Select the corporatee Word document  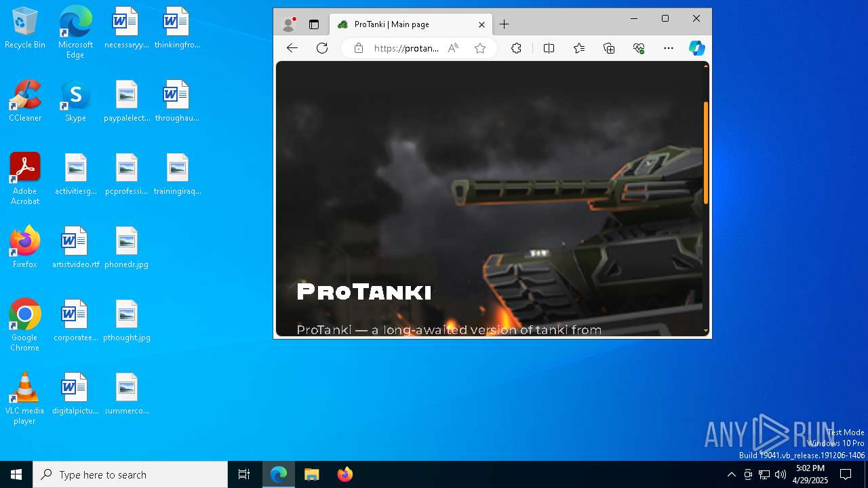[75, 321]
